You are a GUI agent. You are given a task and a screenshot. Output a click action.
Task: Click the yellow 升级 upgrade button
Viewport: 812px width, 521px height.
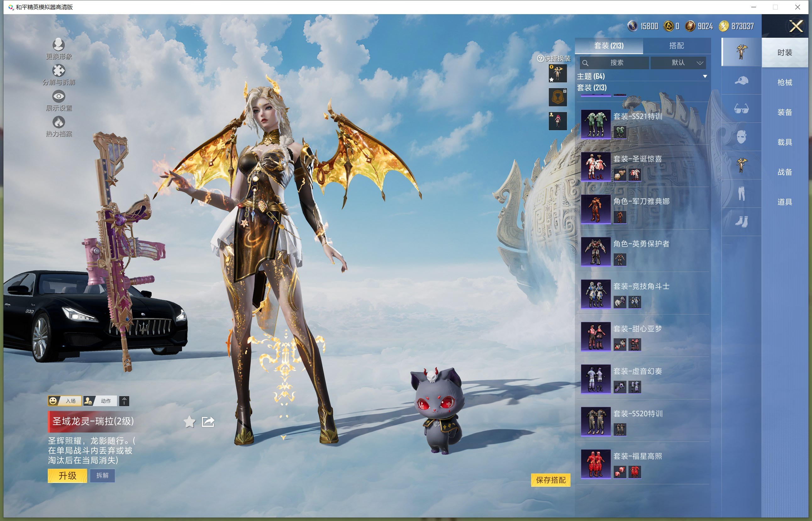click(x=67, y=476)
